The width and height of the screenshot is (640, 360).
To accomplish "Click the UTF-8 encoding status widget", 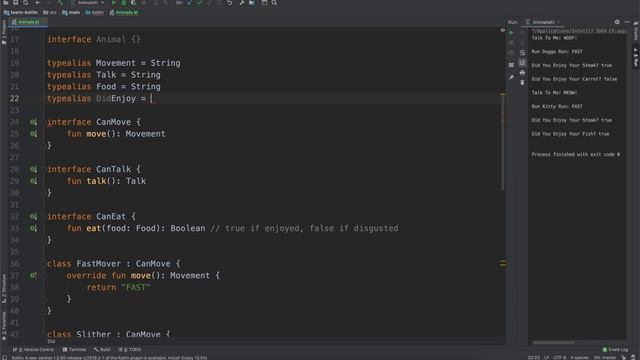I will [559, 358].
